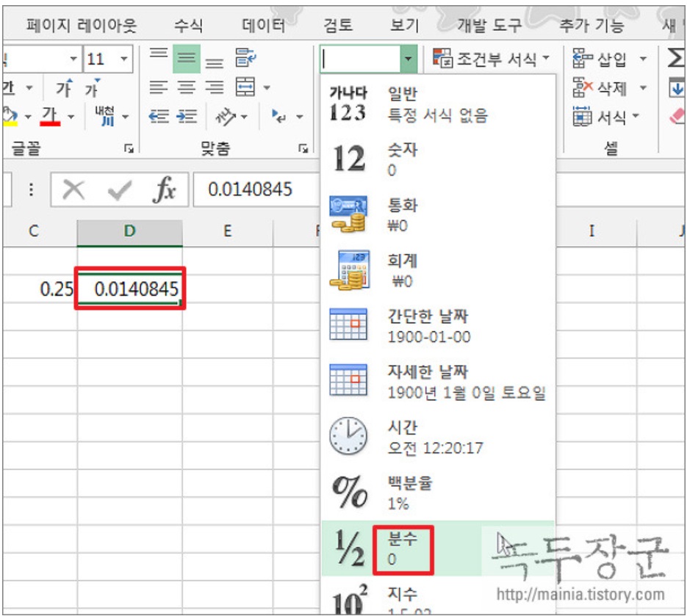
Task: Open text direction dropdown arrow
Action: 300,117
